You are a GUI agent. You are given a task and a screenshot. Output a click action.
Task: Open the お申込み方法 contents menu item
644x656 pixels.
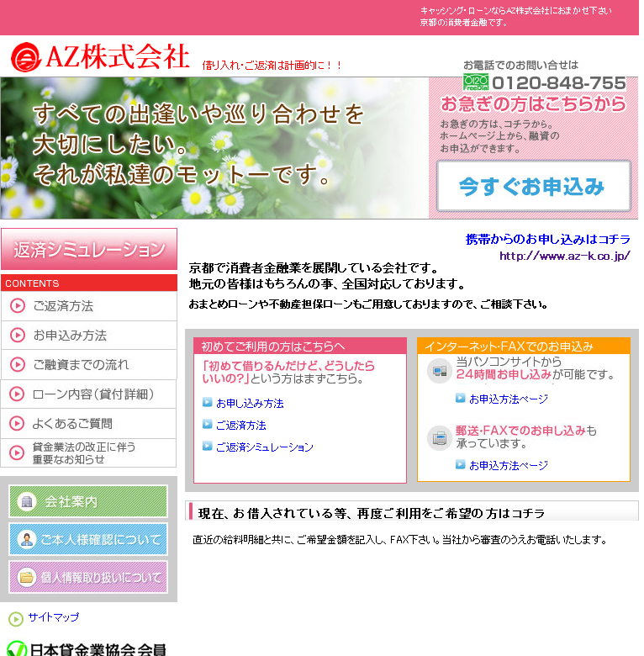pyautogui.click(x=89, y=335)
